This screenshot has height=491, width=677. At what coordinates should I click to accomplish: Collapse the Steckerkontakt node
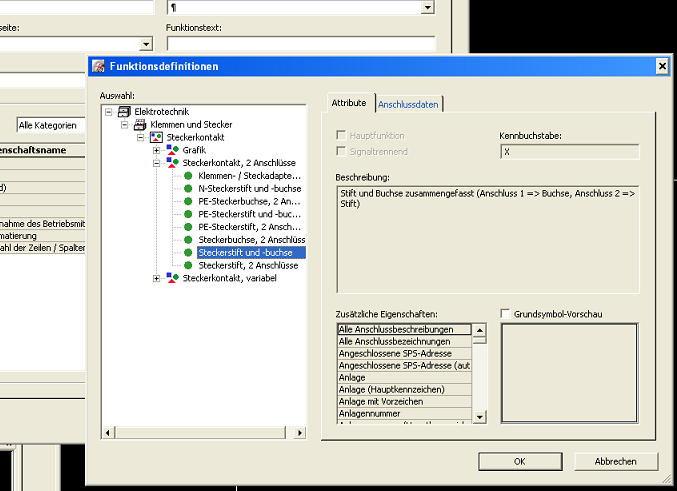point(140,138)
